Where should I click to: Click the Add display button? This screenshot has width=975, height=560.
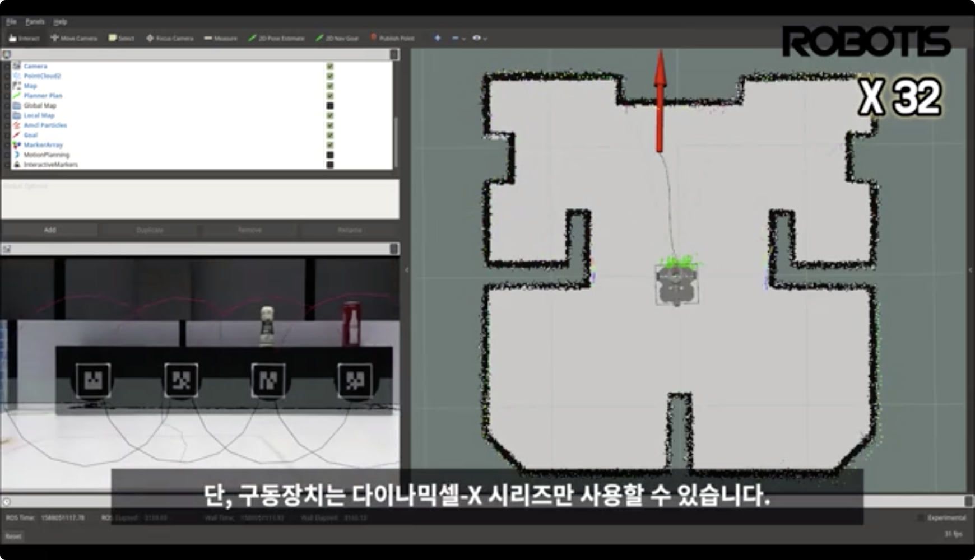coord(50,230)
